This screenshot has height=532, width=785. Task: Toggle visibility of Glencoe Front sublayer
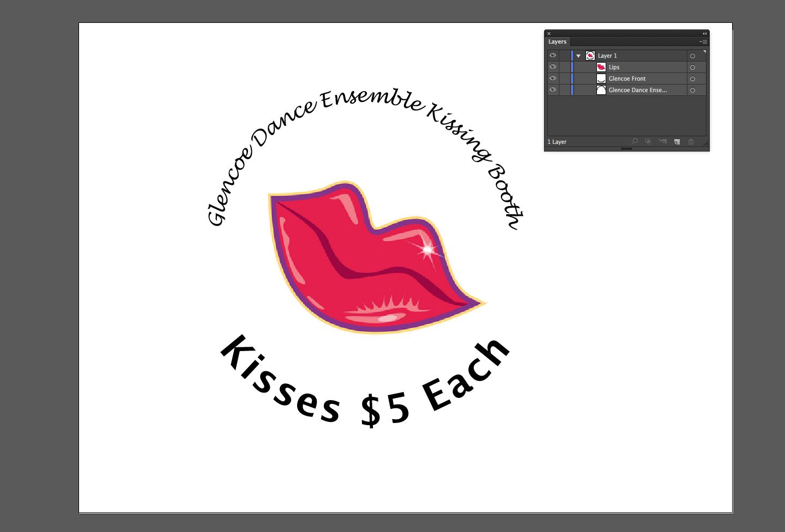point(553,78)
